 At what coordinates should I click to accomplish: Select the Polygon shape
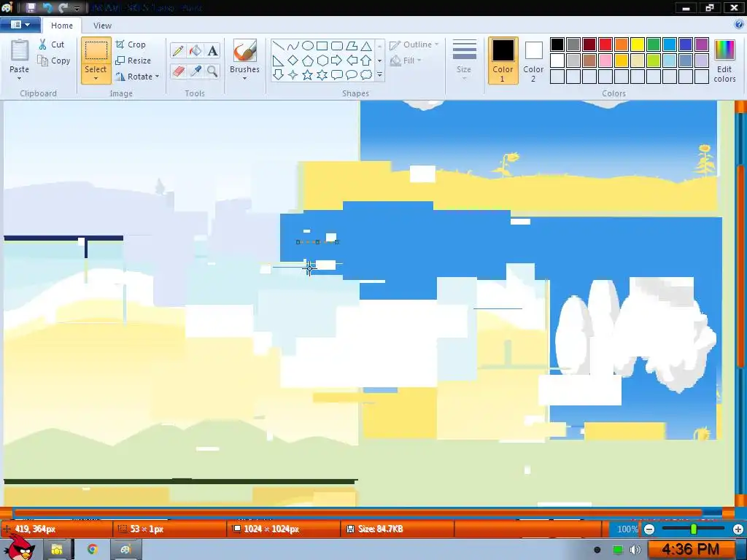pyautogui.click(x=352, y=46)
